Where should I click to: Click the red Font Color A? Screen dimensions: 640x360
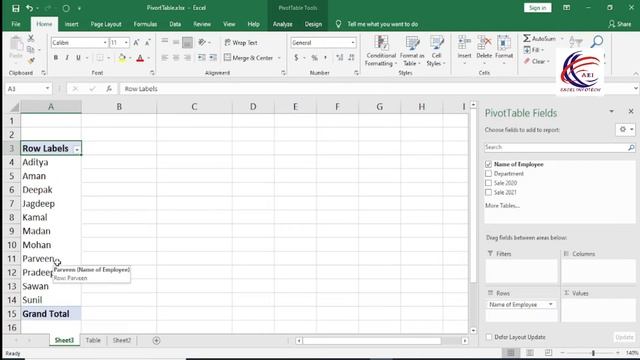coord(140,58)
